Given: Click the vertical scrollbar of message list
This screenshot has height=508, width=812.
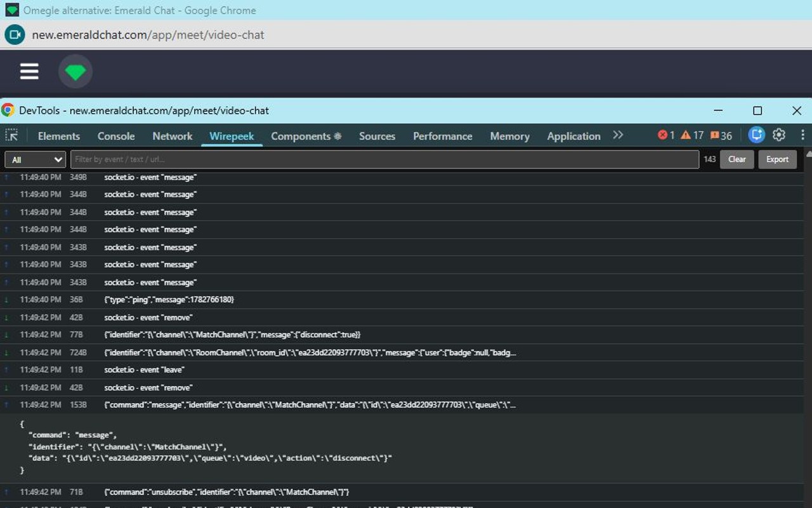Looking at the screenshot, I should [808, 327].
